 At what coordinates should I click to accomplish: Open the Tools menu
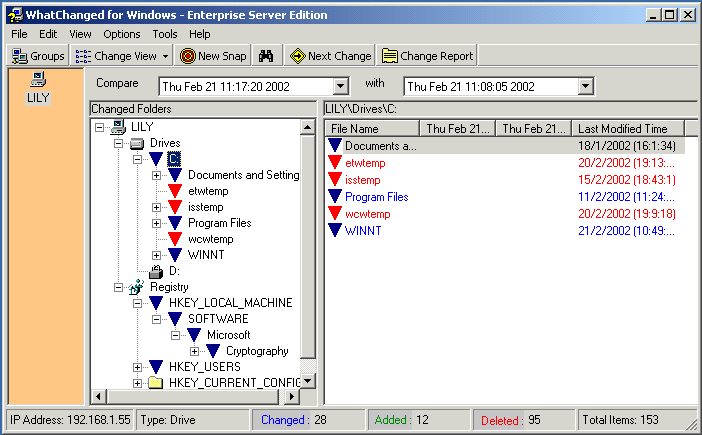tap(165, 34)
